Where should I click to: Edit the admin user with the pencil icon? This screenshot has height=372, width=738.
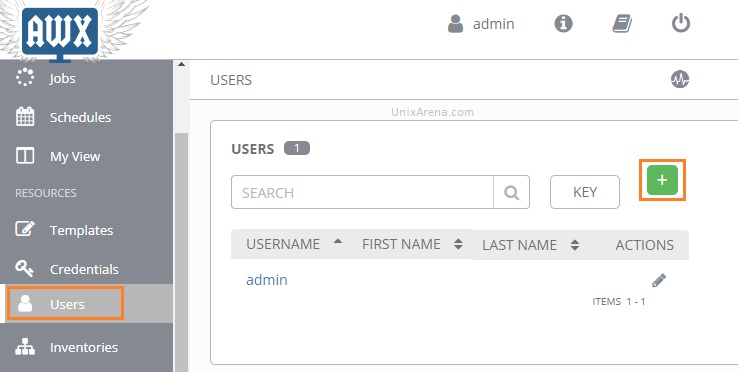point(659,280)
